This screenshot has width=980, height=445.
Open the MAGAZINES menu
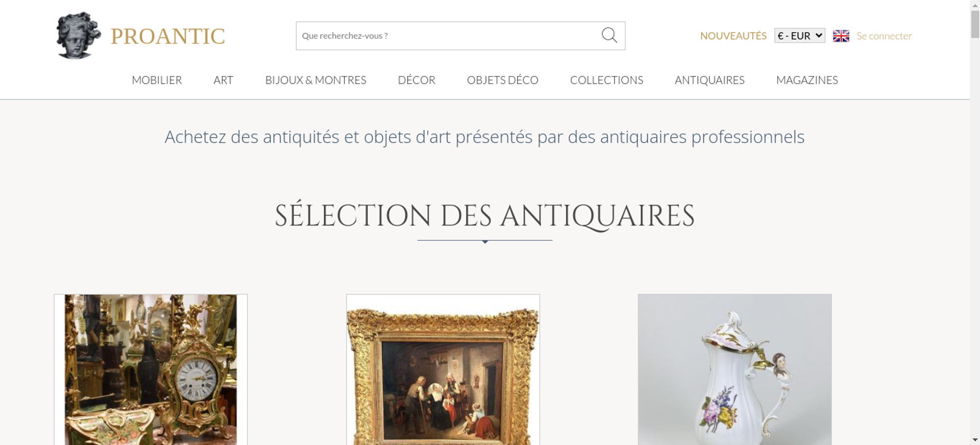(807, 80)
